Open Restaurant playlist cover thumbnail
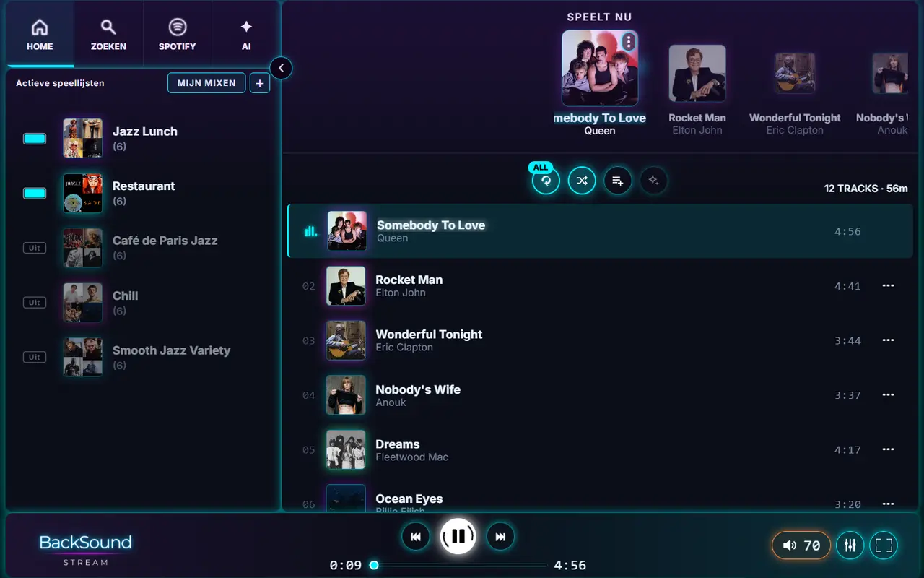This screenshot has width=924, height=578. click(x=82, y=193)
